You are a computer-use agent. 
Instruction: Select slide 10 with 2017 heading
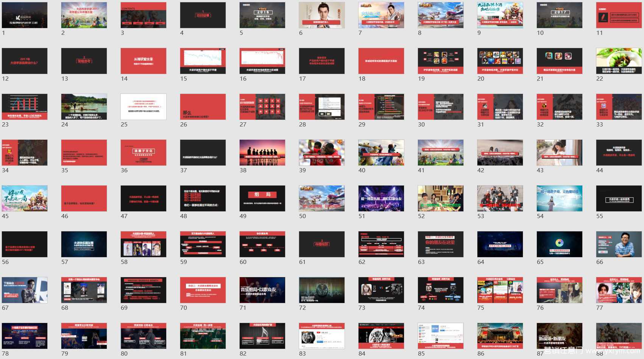point(560,15)
